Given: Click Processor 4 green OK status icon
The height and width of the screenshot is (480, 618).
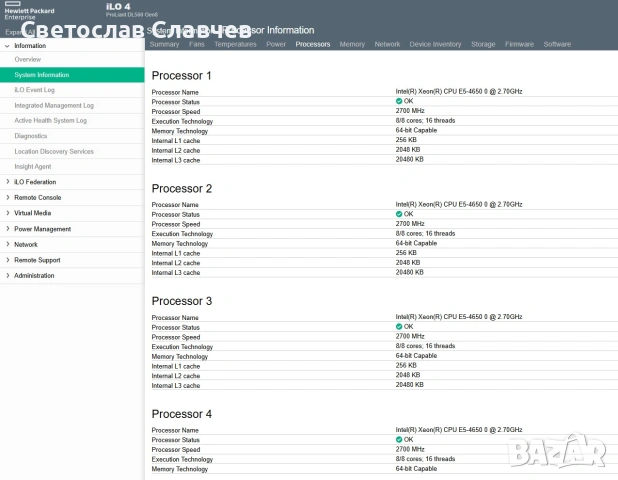Looking at the screenshot, I should coord(399,439).
